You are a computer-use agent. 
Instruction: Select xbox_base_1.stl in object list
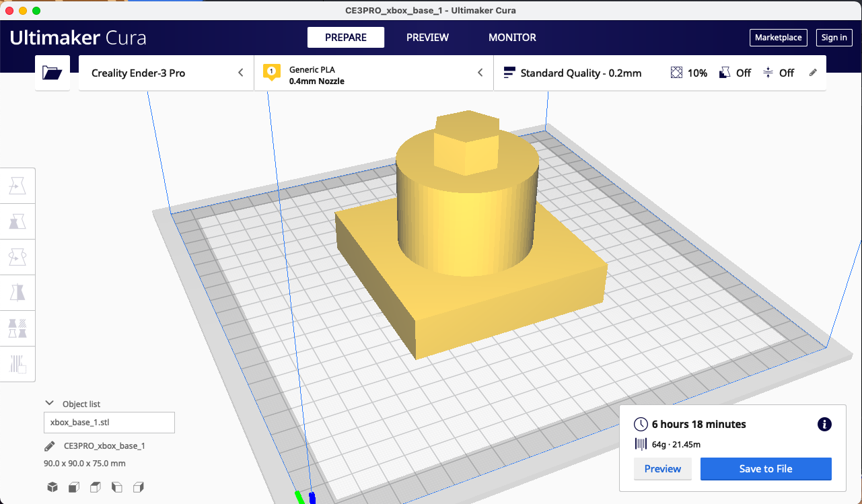109,423
